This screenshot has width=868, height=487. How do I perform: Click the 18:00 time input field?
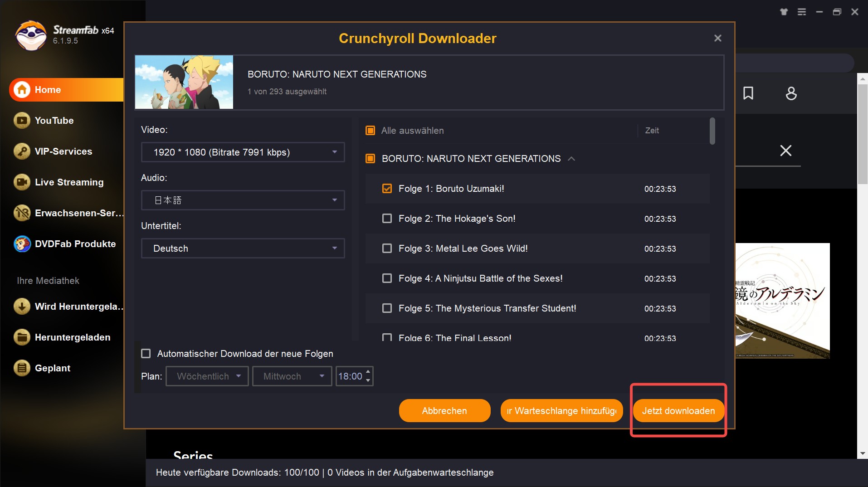pos(350,376)
